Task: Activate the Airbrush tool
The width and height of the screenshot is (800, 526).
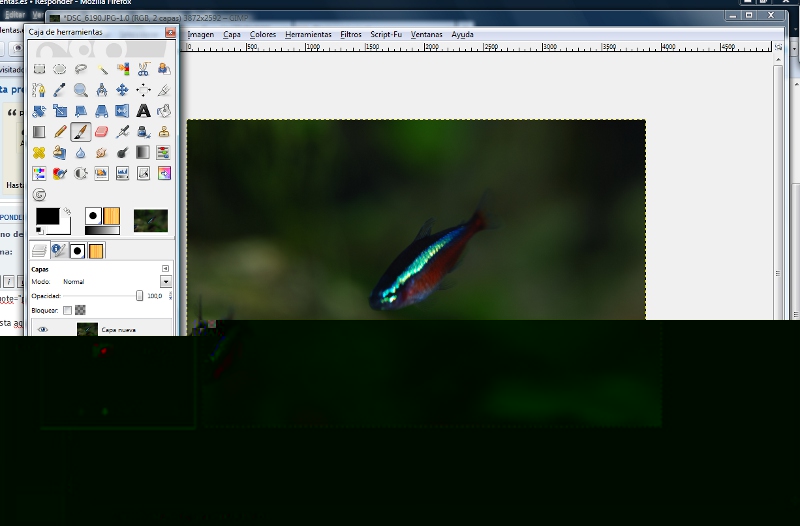Action: point(122,132)
